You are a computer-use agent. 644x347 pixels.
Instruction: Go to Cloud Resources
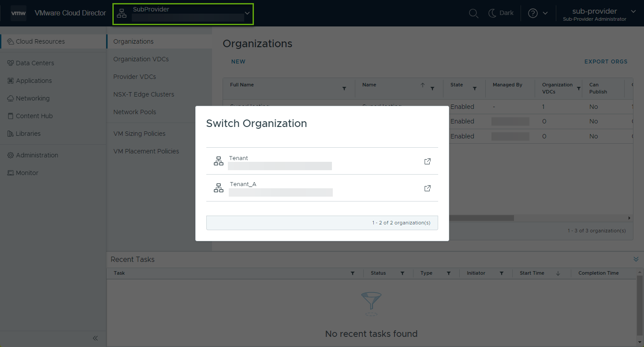[x=53, y=41]
